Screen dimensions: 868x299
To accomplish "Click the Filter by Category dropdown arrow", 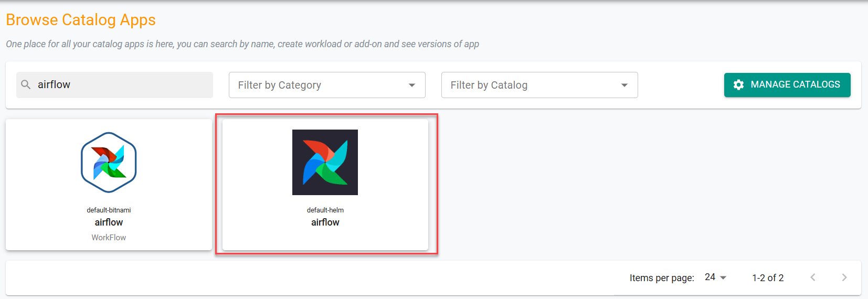I will click(412, 85).
